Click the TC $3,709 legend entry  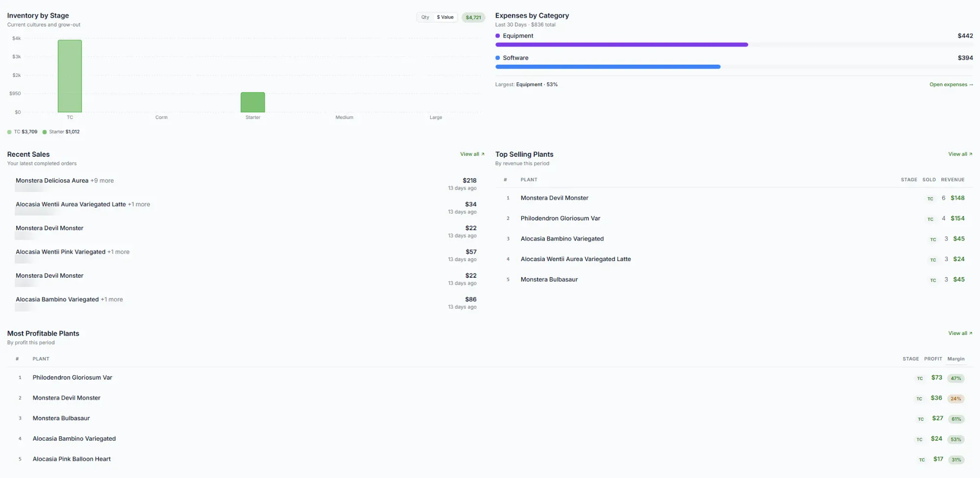pos(23,132)
